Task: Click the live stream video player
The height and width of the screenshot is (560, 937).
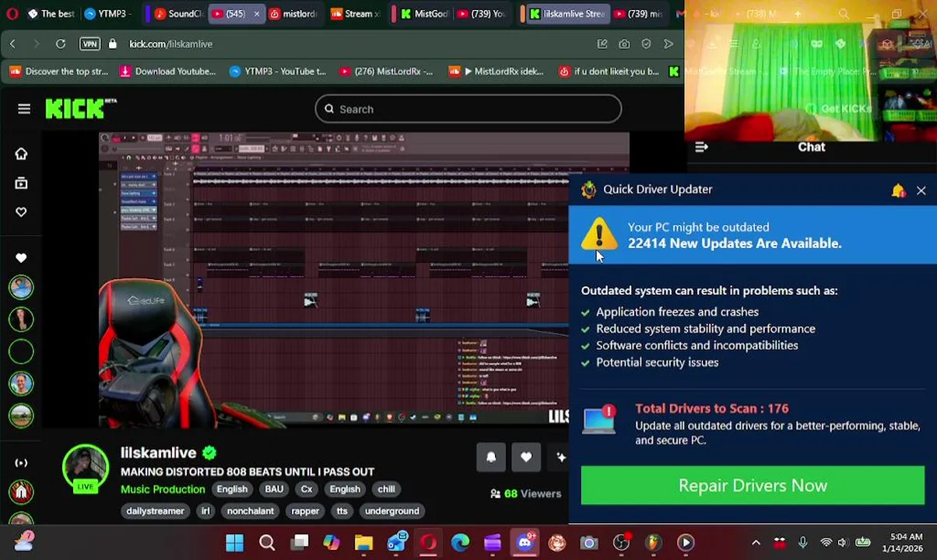Action: [333, 280]
